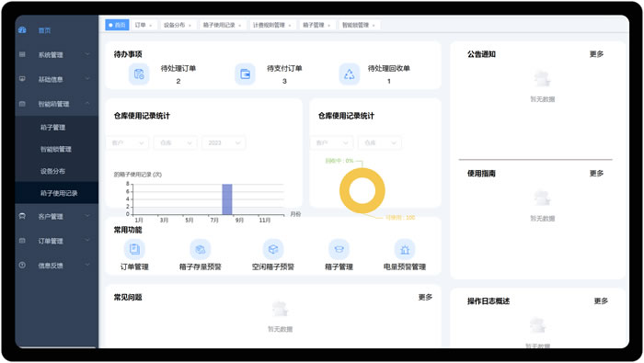Click the 回收中 donut chart label
Viewport: 644px width, 363px height.
click(339, 161)
